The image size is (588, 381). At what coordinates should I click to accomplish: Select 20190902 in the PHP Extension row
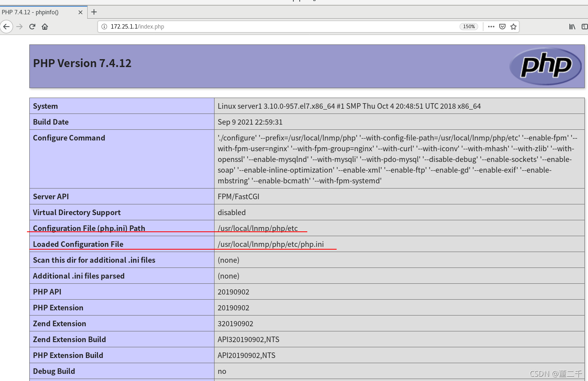[x=234, y=308]
